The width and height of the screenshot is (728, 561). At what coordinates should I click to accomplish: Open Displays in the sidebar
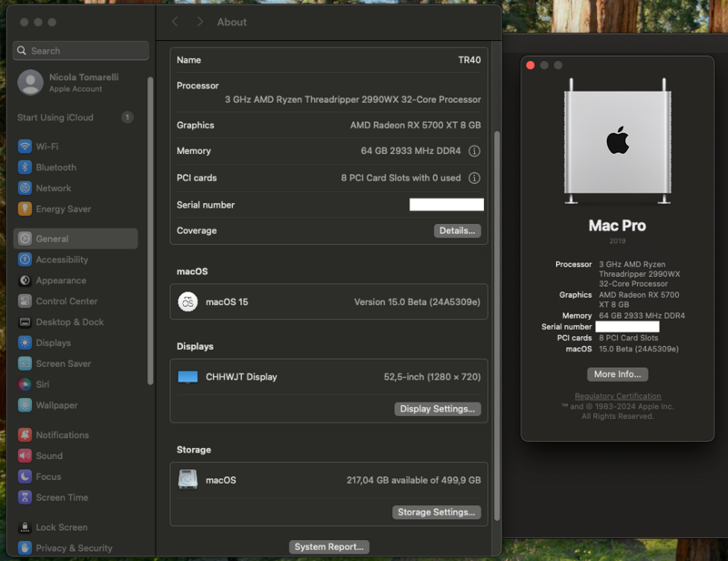(x=53, y=343)
